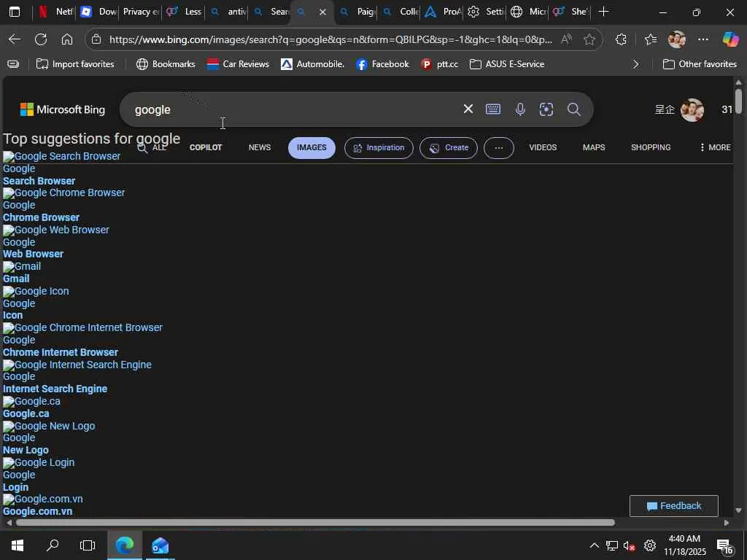The height and width of the screenshot is (560, 747).
Task: Open notification center icon
Action: point(724,546)
